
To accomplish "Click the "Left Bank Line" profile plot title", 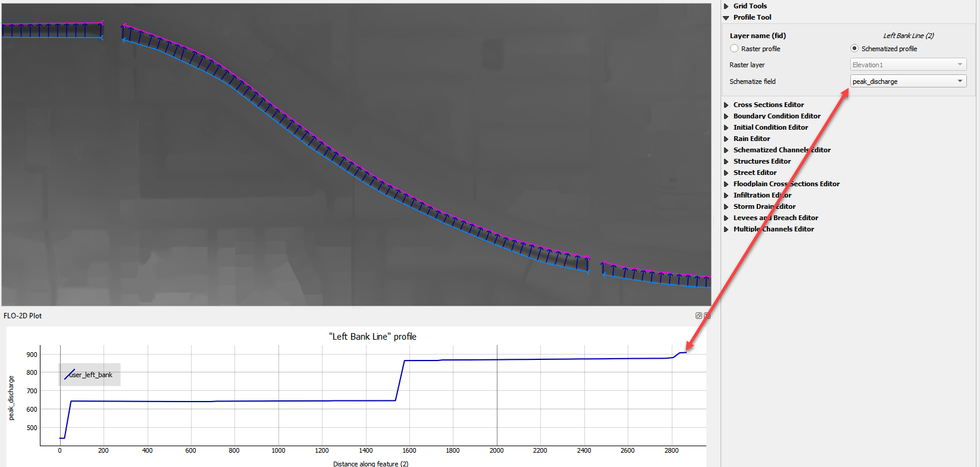I will (372, 337).
